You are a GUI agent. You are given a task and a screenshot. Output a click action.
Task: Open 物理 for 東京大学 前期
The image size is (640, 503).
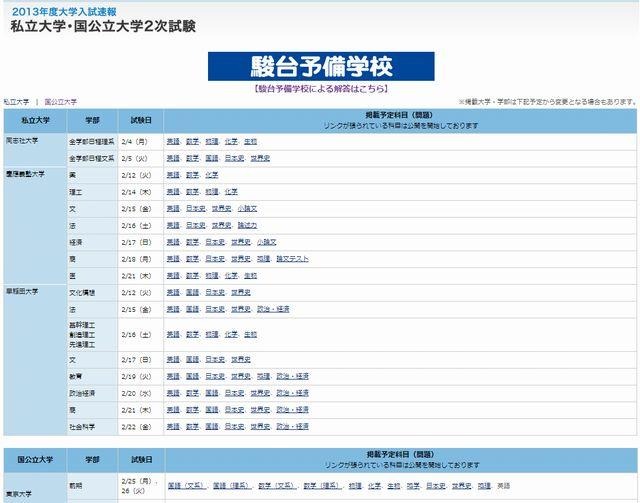355,485
